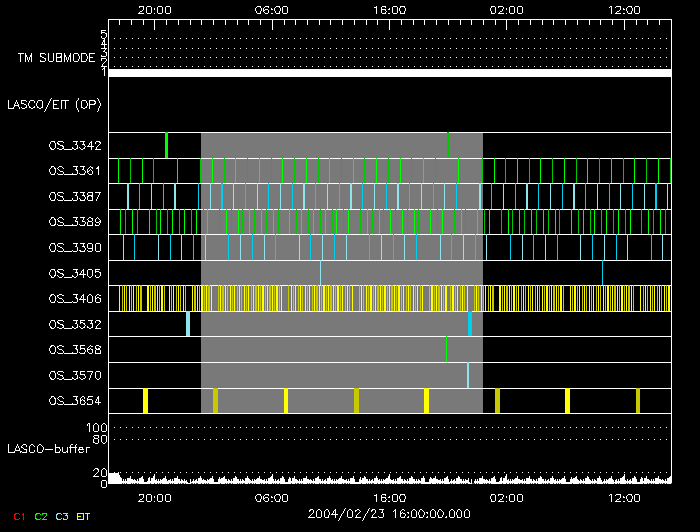Click the LASCO/EIT (DP) heading

54,104
